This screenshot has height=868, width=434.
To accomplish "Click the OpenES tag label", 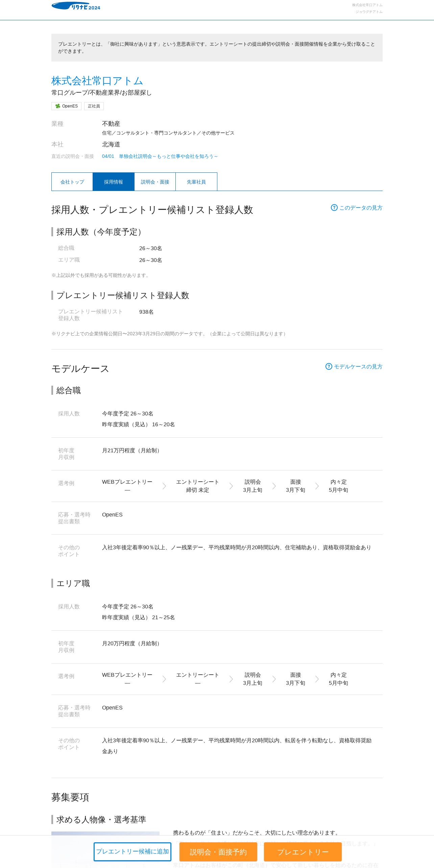I will click(70, 106).
